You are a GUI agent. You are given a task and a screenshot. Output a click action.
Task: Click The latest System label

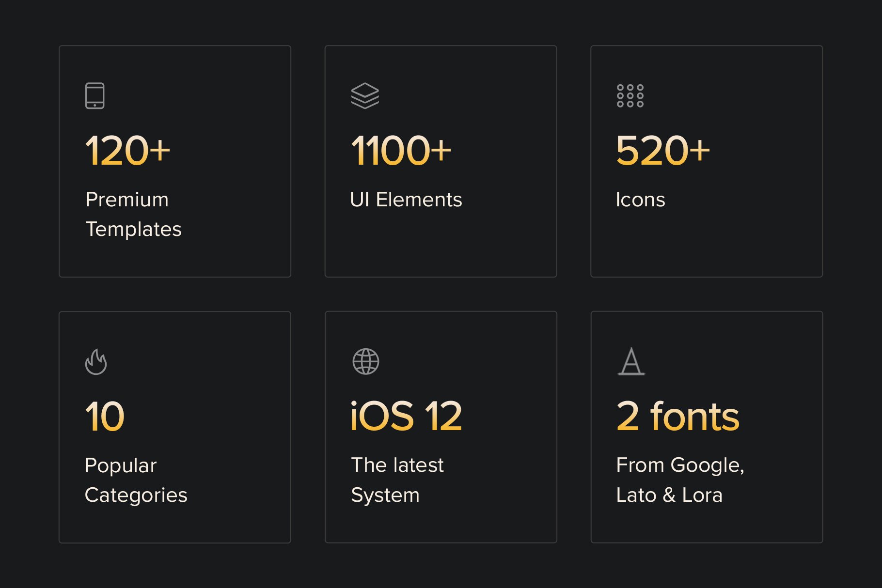pyautogui.click(x=397, y=480)
